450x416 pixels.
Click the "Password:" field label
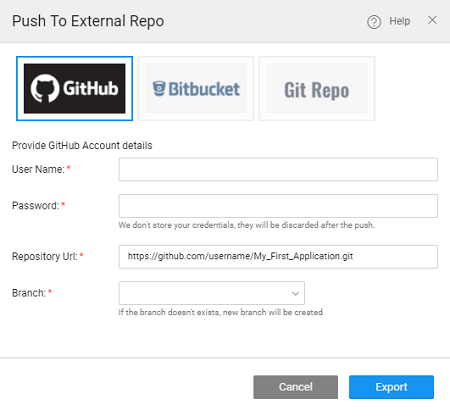coord(36,206)
